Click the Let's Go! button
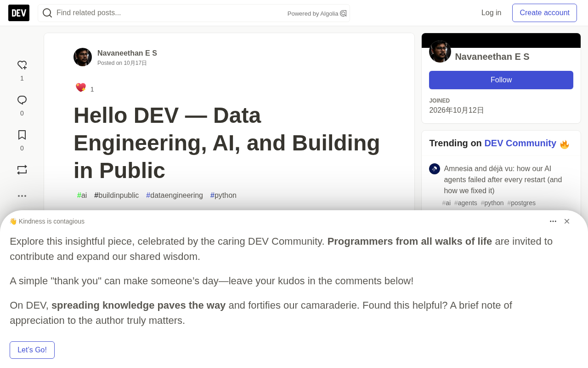The width and height of the screenshot is (588, 368). tap(32, 350)
